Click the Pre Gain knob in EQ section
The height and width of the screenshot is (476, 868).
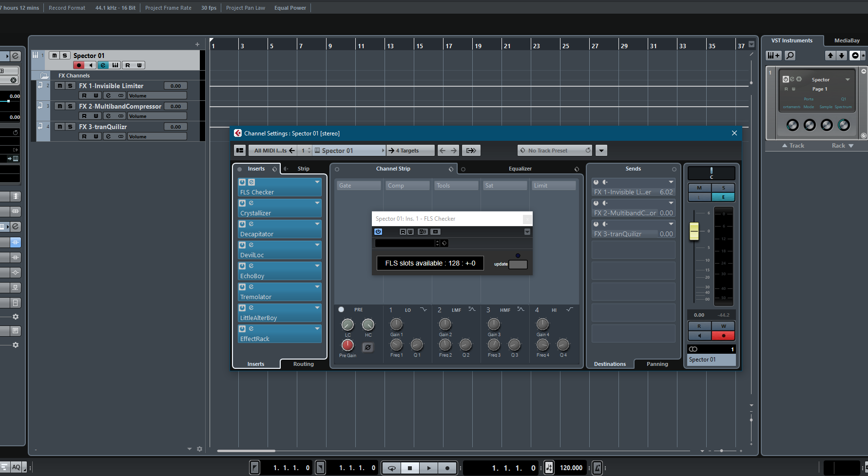point(347,345)
